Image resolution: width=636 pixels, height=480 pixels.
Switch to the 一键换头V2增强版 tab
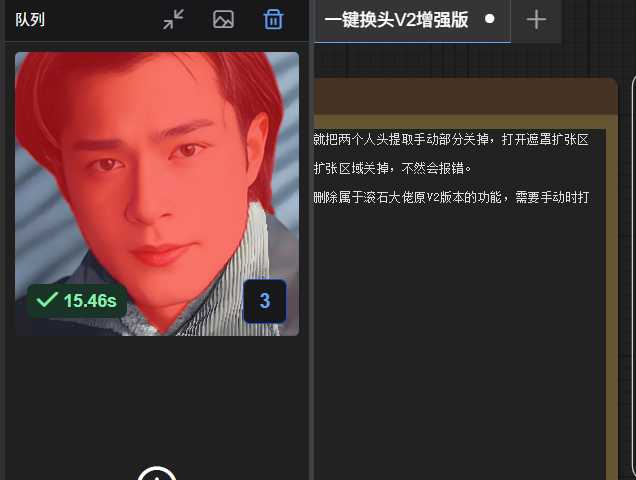point(397,19)
